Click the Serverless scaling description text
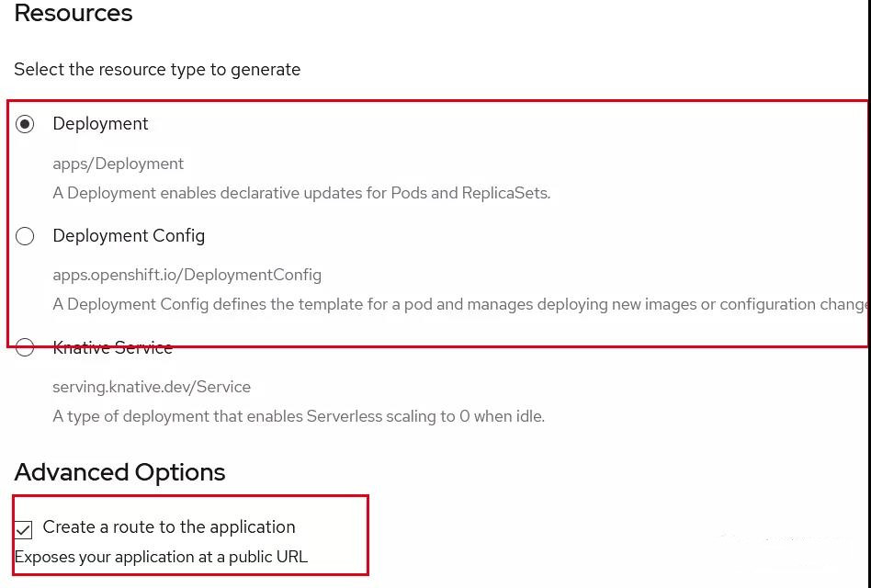The width and height of the screenshot is (871, 588). click(x=299, y=416)
